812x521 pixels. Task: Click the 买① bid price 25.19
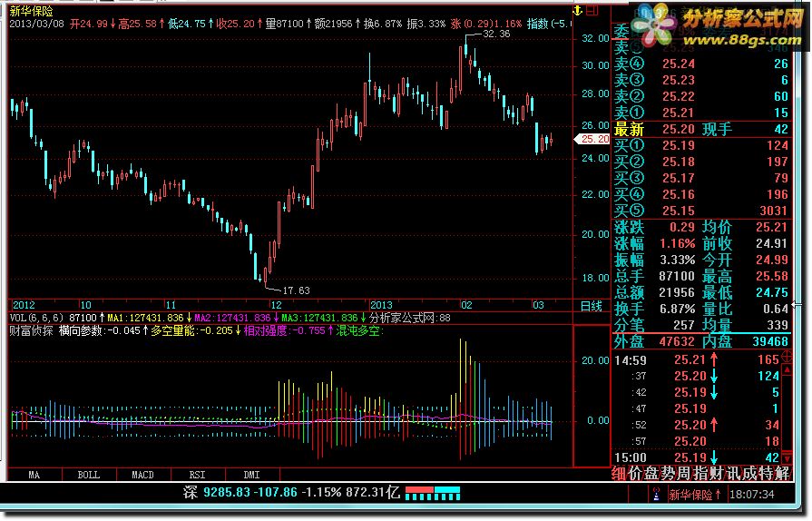point(679,145)
